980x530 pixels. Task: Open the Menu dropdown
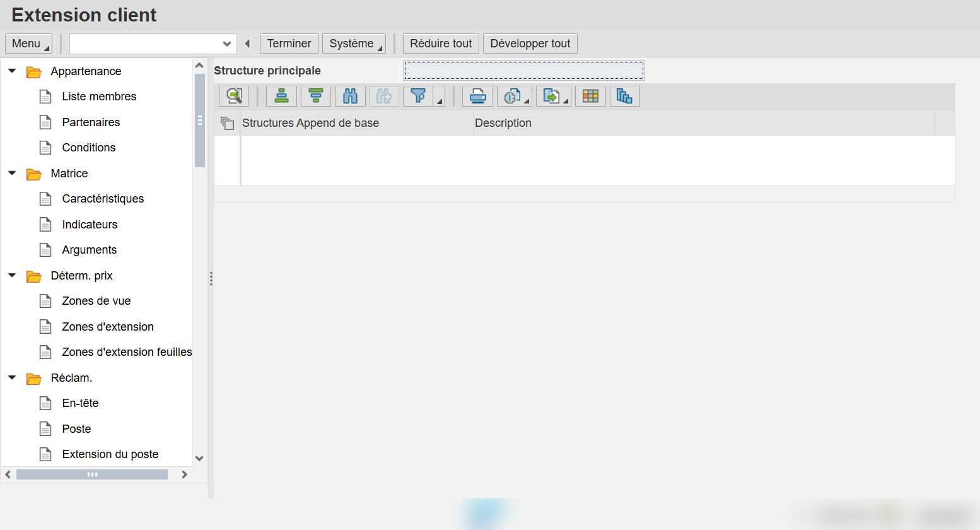click(28, 44)
